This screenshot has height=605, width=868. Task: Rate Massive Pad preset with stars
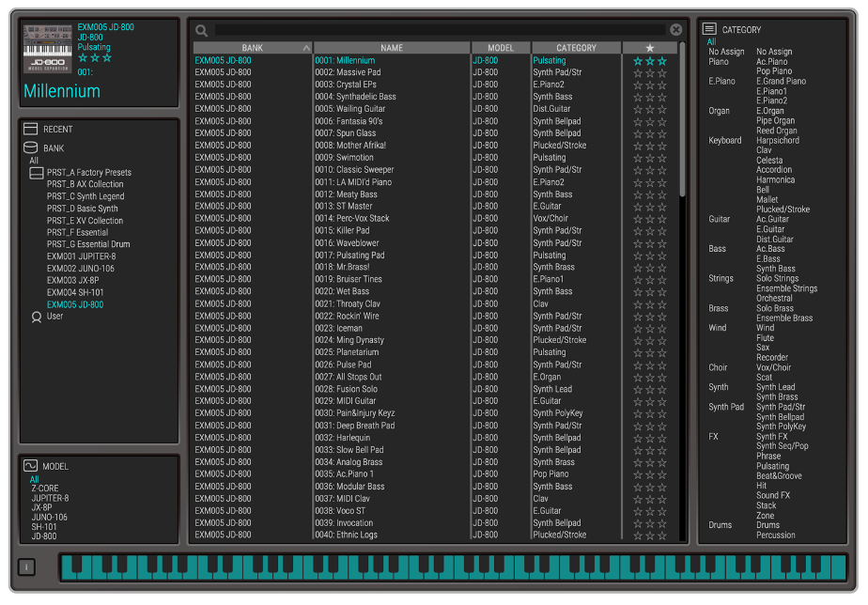(x=650, y=73)
